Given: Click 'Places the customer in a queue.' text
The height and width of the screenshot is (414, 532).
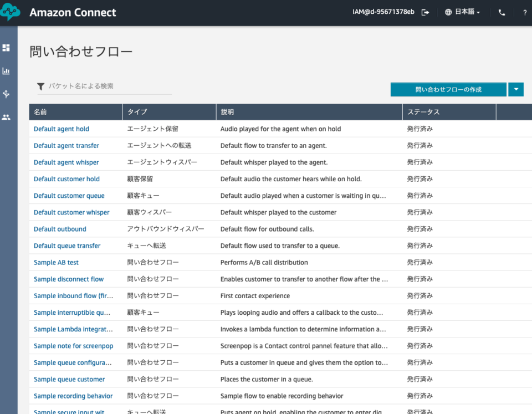Looking at the screenshot, I should 267,380.
